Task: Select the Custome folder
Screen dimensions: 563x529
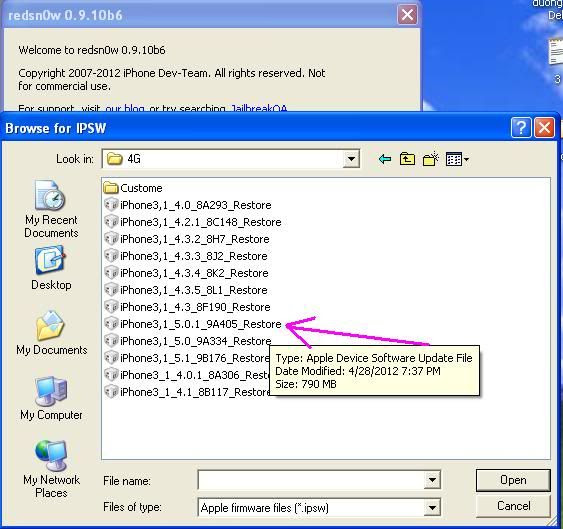Action: (x=133, y=188)
